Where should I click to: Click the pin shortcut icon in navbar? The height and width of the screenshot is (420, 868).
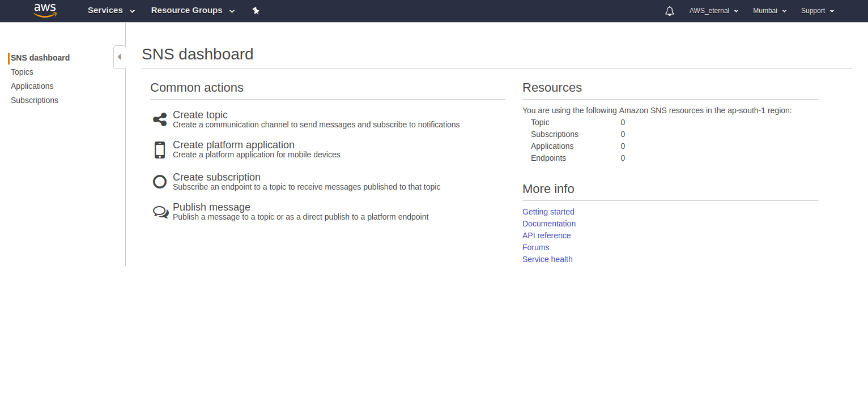(256, 11)
